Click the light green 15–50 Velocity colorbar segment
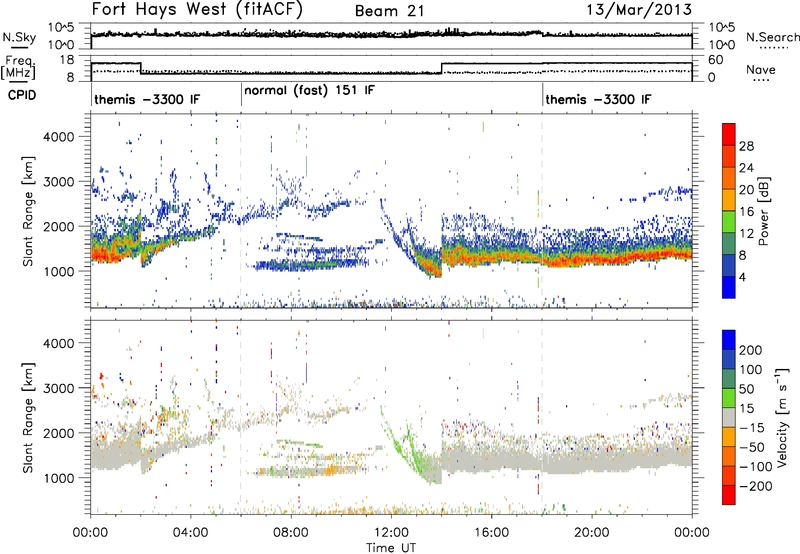 pos(729,398)
